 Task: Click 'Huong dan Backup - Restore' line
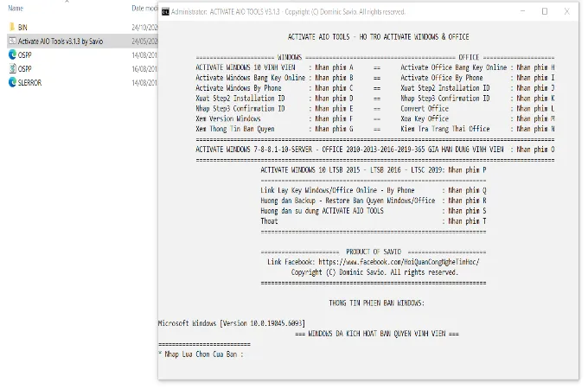click(374, 201)
